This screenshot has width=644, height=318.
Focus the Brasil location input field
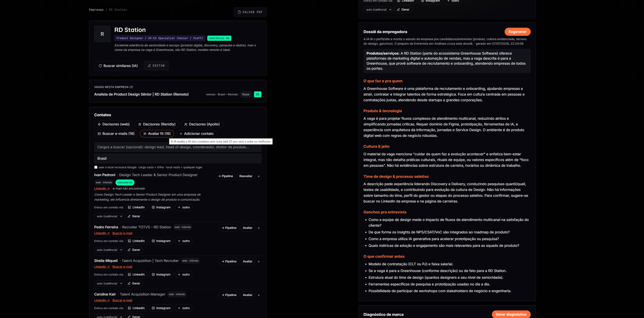(178, 158)
